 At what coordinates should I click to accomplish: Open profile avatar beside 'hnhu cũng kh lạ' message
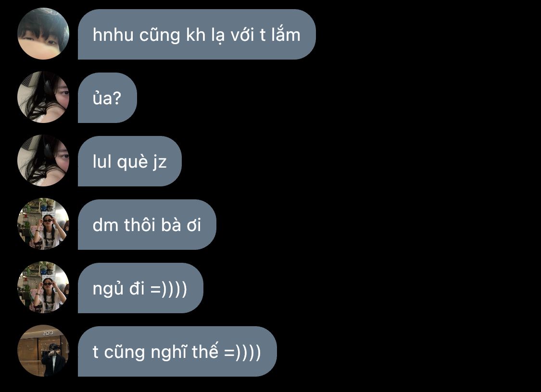(x=43, y=34)
